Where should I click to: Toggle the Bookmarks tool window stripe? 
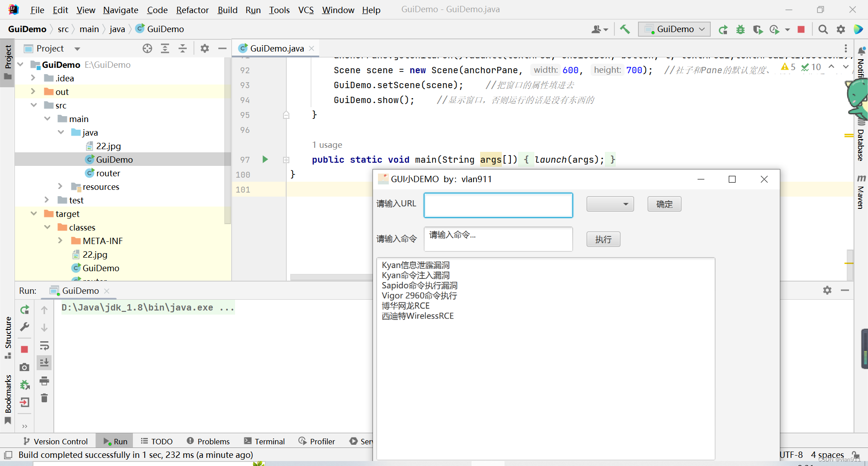click(x=8, y=400)
